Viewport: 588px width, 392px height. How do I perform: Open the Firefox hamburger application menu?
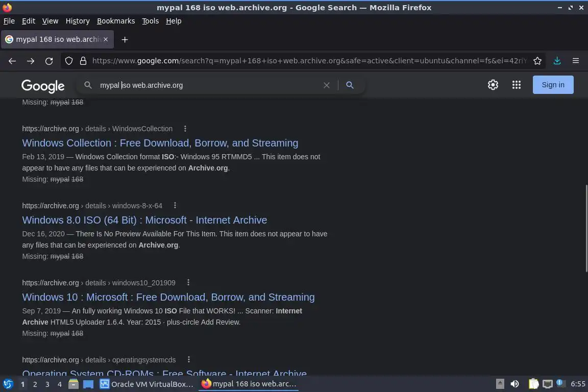(x=576, y=61)
